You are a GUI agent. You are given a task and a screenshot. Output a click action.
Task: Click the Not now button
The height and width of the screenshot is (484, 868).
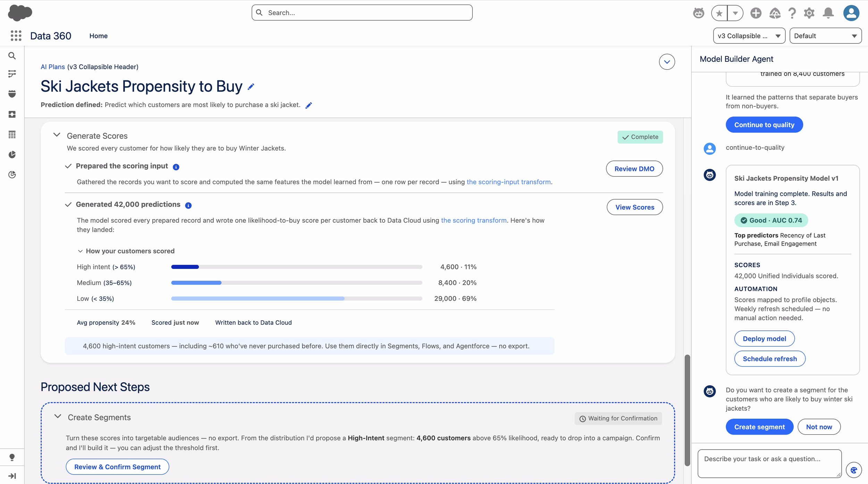819,427
